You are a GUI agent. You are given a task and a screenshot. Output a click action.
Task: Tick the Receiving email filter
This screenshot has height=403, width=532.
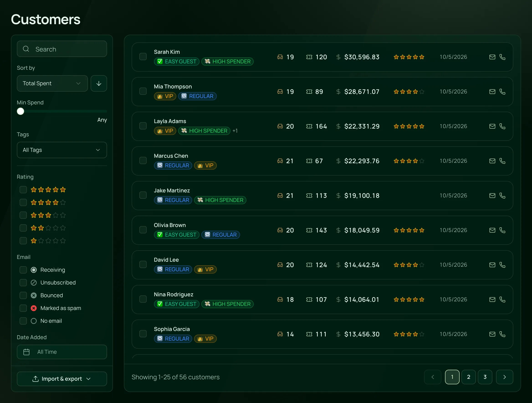[x=23, y=270]
